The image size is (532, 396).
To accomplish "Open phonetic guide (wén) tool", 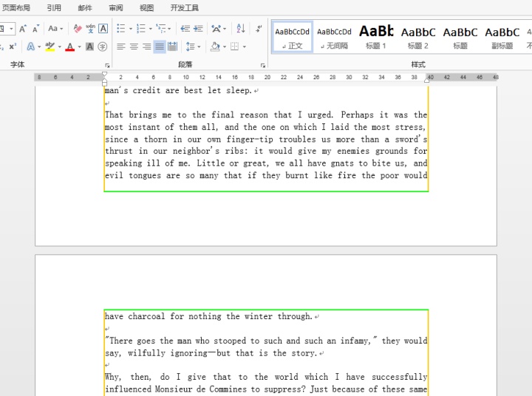I will [90, 29].
